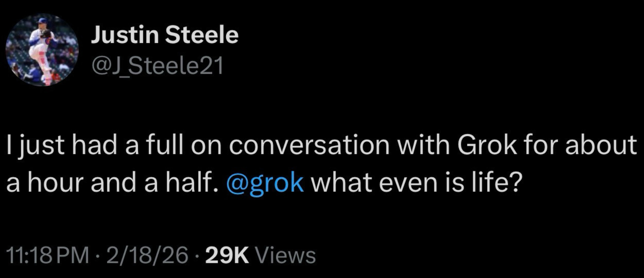Screen dimensions: 644x278
Task: Click the first name Justin
Action: (x=125, y=35)
